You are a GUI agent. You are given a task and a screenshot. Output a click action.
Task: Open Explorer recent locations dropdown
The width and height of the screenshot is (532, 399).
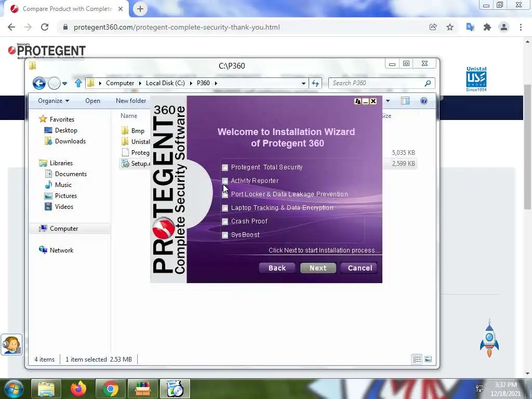[x=65, y=83]
